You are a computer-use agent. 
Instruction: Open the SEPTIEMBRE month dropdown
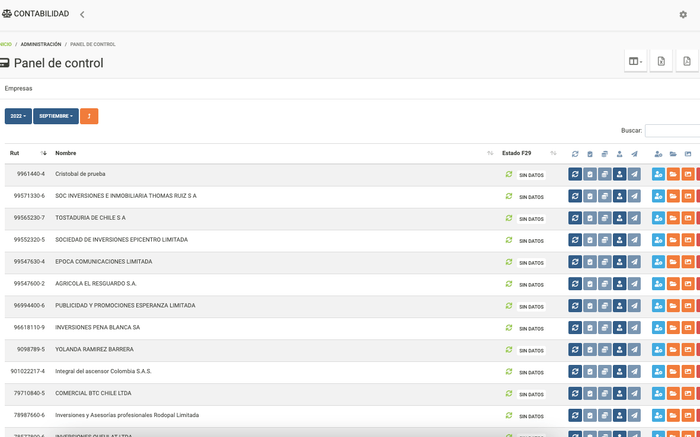[56, 116]
